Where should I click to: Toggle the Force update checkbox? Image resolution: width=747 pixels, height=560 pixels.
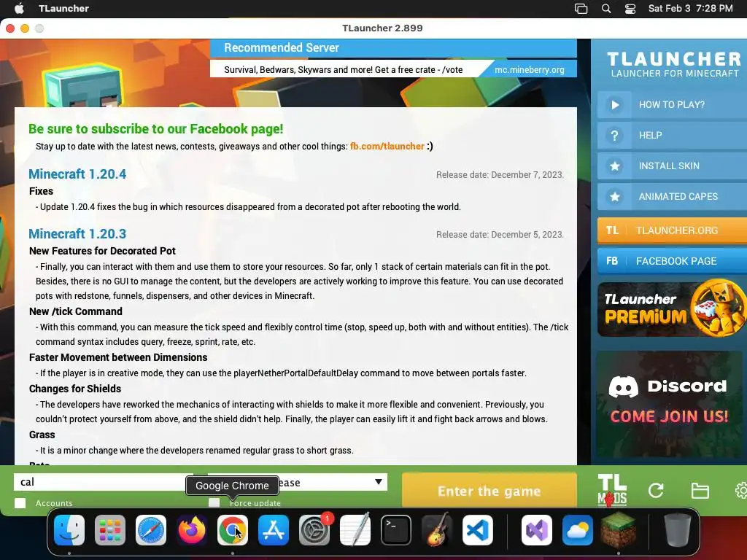pos(214,503)
